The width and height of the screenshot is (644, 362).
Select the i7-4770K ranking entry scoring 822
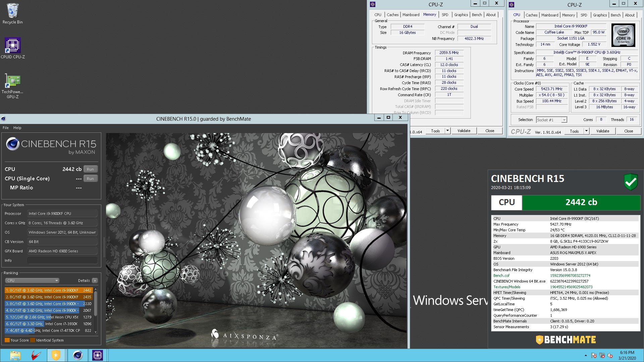[48, 330]
